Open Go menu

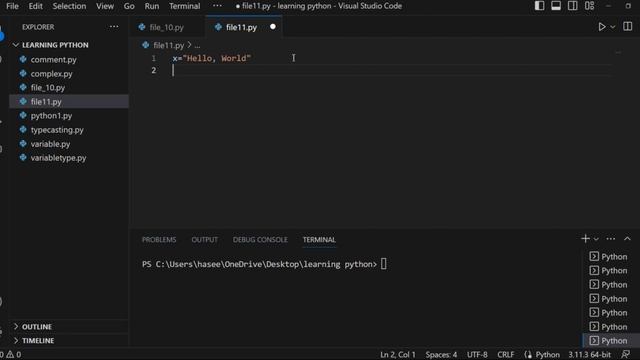tap(129, 6)
